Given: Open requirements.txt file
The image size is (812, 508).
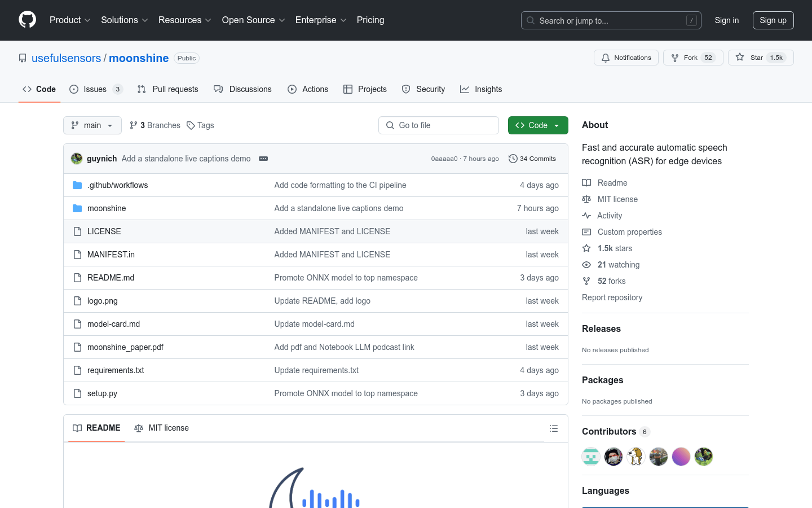Looking at the screenshot, I should coord(116,370).
